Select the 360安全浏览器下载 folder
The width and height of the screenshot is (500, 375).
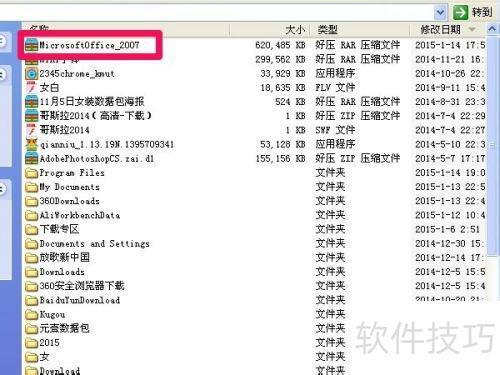coord(75,286)
